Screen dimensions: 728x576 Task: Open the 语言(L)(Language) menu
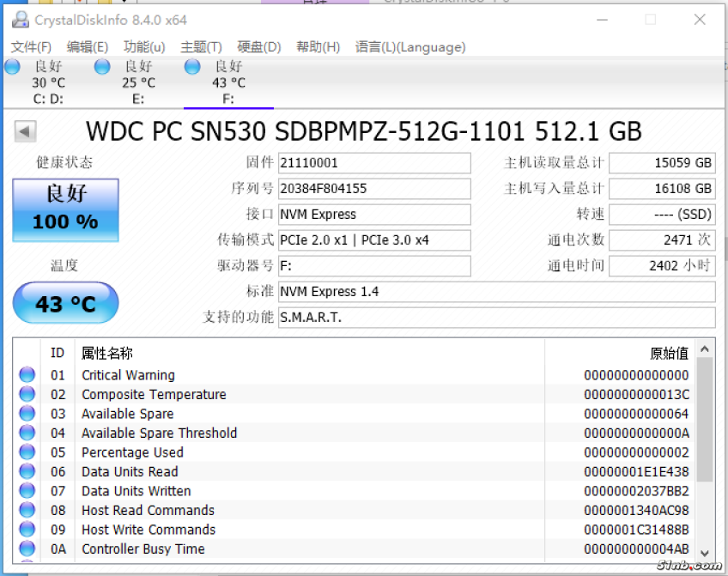click(410, 47)
